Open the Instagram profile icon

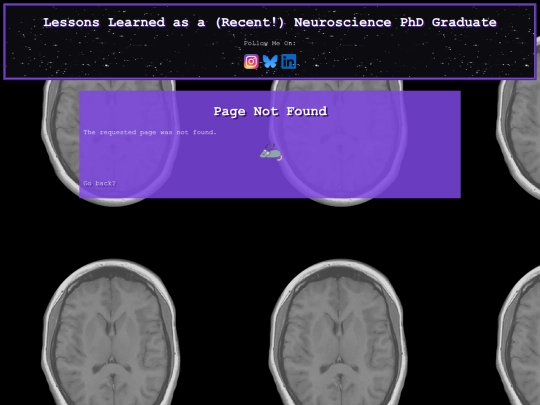pos(251,62)
